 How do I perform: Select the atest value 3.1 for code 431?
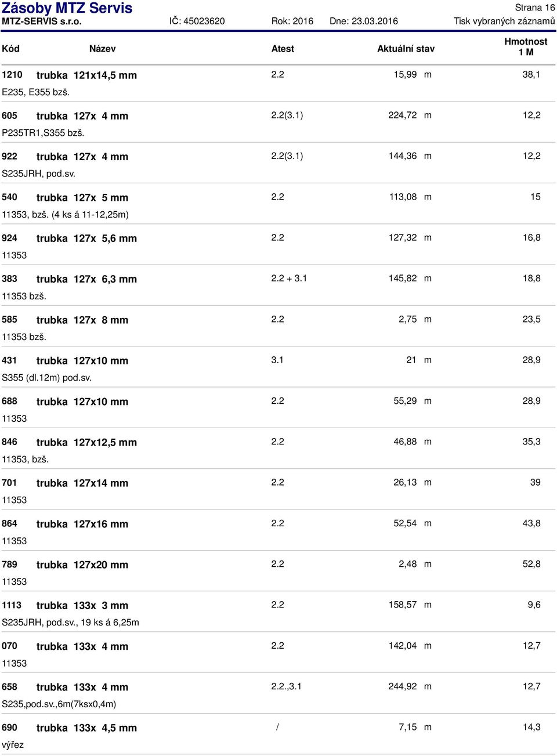click(x=277, y=360)
